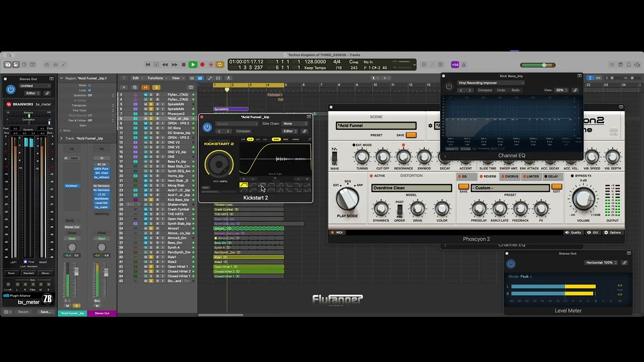Viewport: 644px width, 362px height.
Task: Mute the Kick Bass_bip track
Action: tap(146, 200)
